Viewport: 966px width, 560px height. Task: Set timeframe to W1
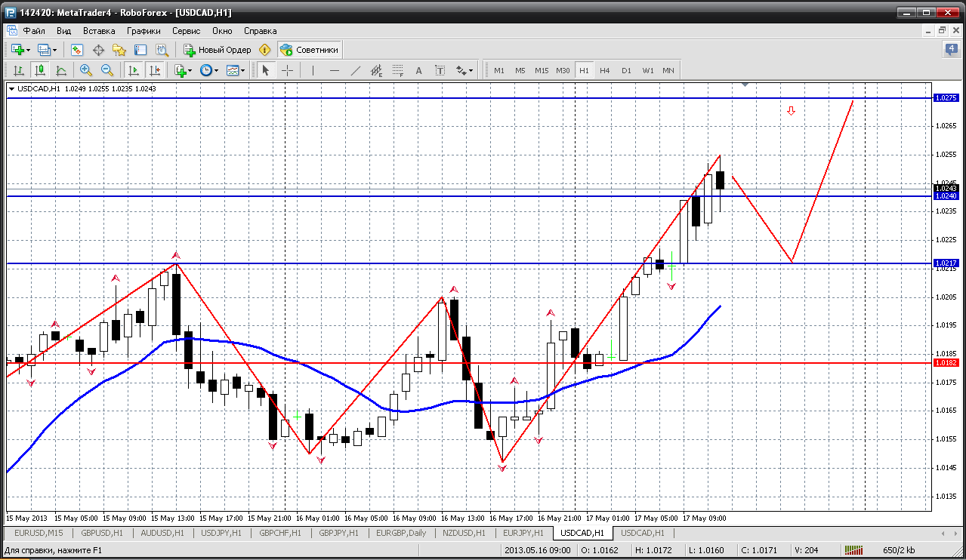(648, 70)
